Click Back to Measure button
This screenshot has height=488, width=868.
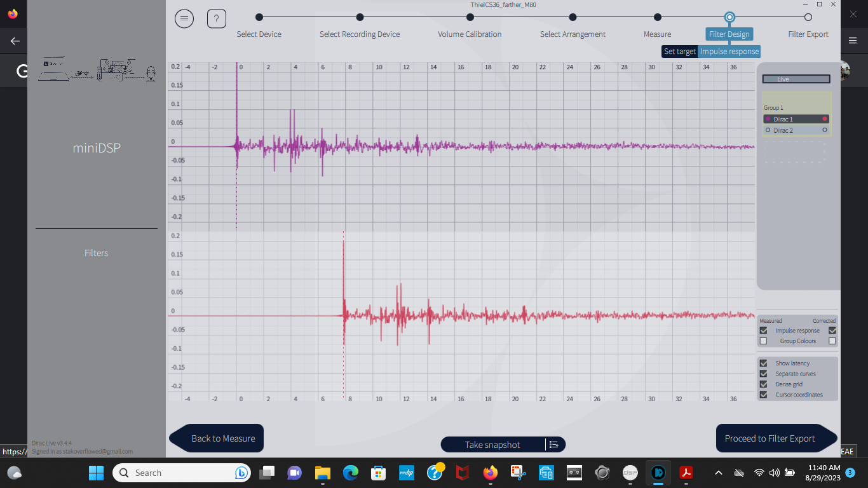click(217, 438)
